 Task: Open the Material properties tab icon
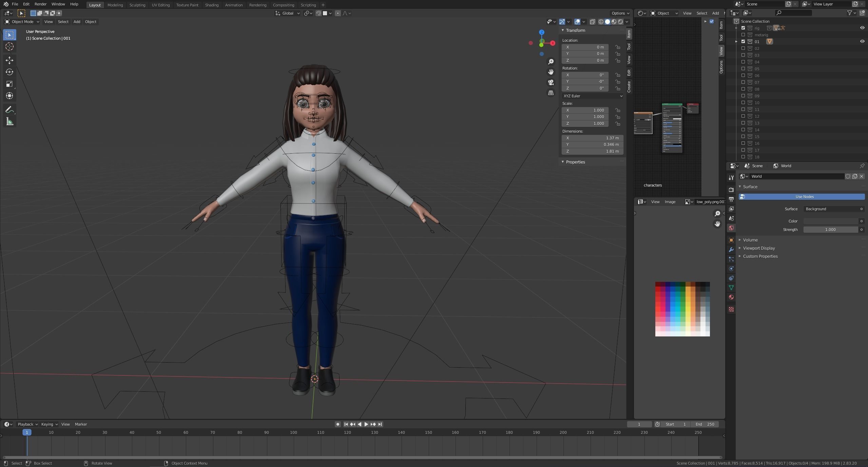[x=731, y=297]
